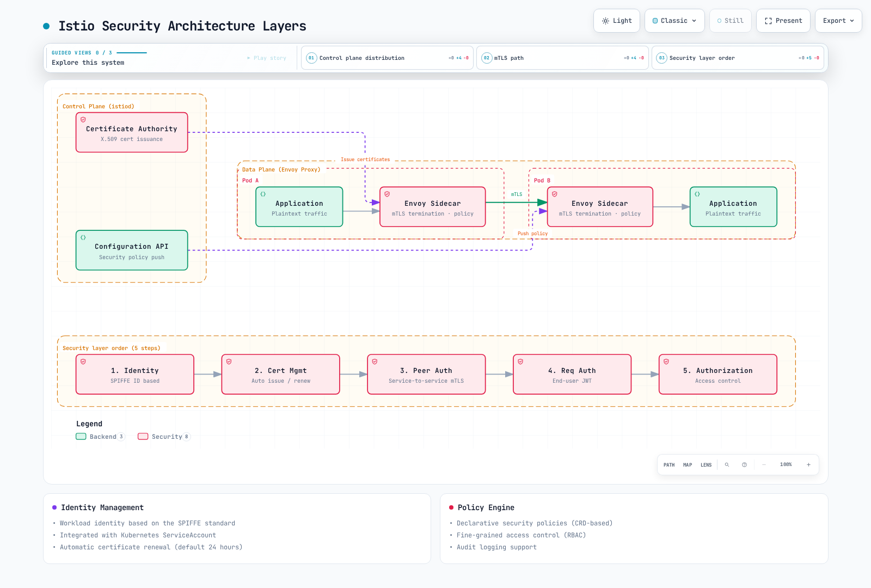Click shield icon on Pod A Envoy Sidecar
This screenshot has width=871, height=588.
coord(387,194)
